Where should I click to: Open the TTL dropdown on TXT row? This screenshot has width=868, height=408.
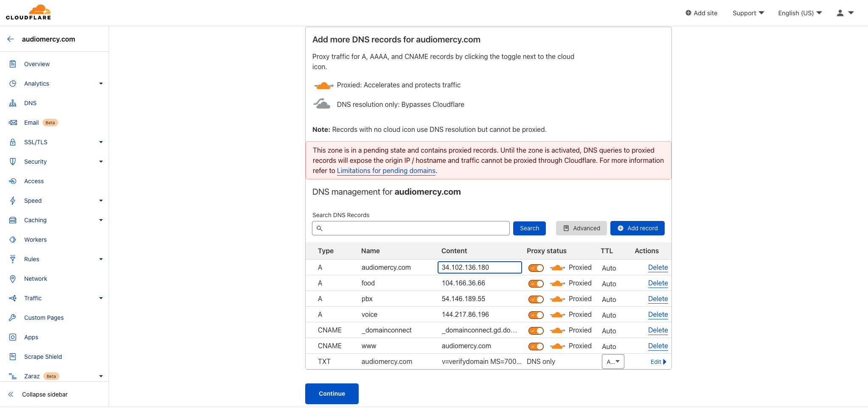[x=613, y=362]
